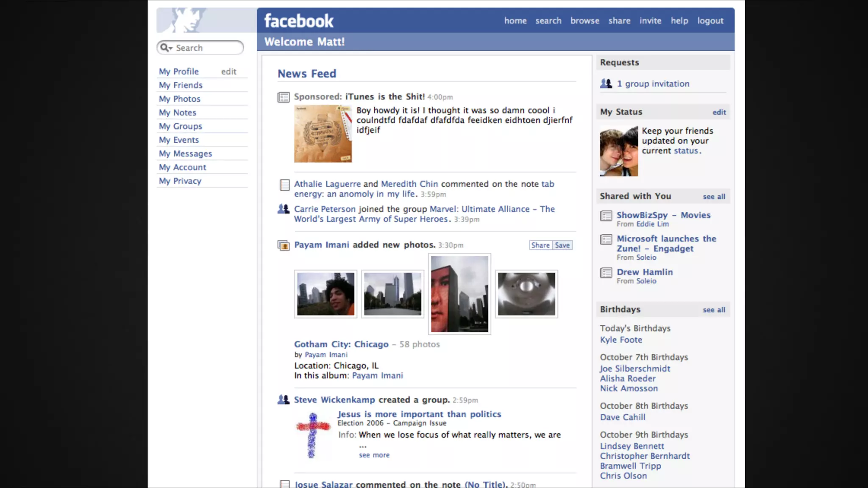This screenshot has height=488, width=868.
Task: Open the tall face sculpture photo thumbnail
Action: point(459,294)
